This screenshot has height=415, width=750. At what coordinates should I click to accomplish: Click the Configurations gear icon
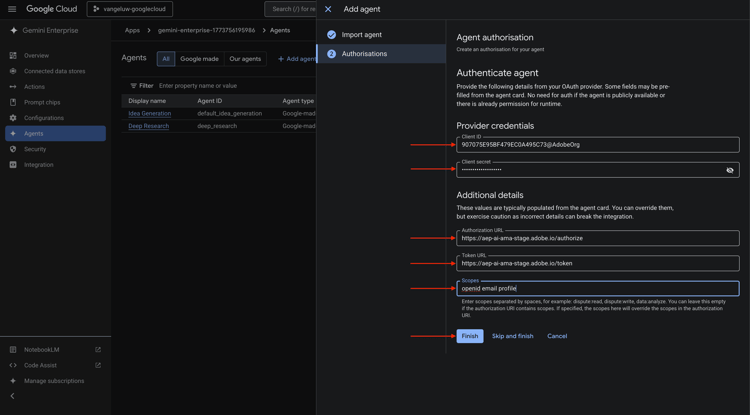13,118
